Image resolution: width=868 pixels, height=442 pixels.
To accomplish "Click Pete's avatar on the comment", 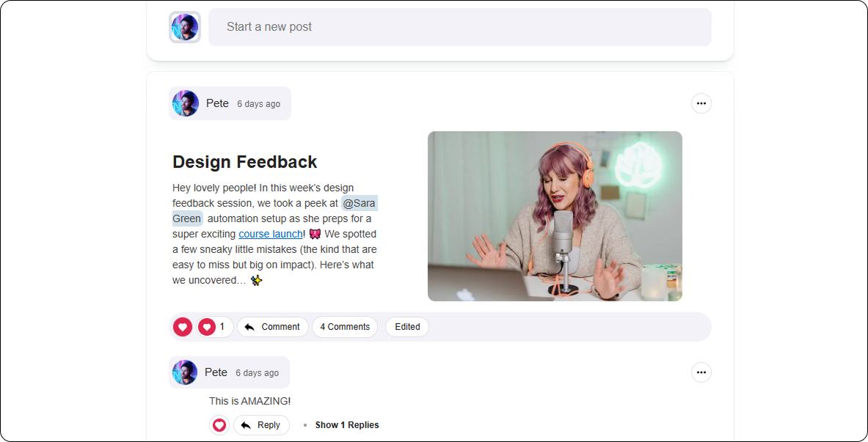I will (185, 372).
